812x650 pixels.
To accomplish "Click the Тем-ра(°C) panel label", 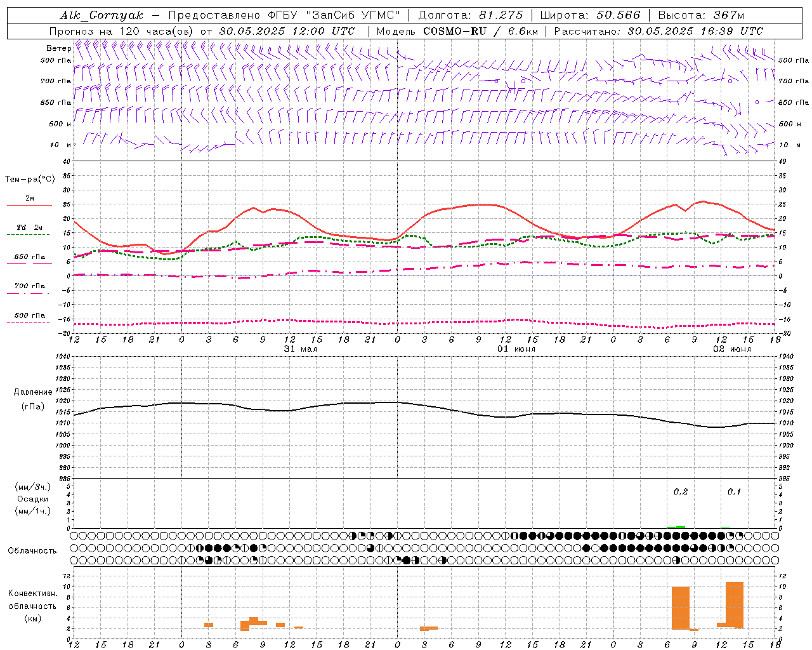I will pyautogui.click(x=30, y=180).
